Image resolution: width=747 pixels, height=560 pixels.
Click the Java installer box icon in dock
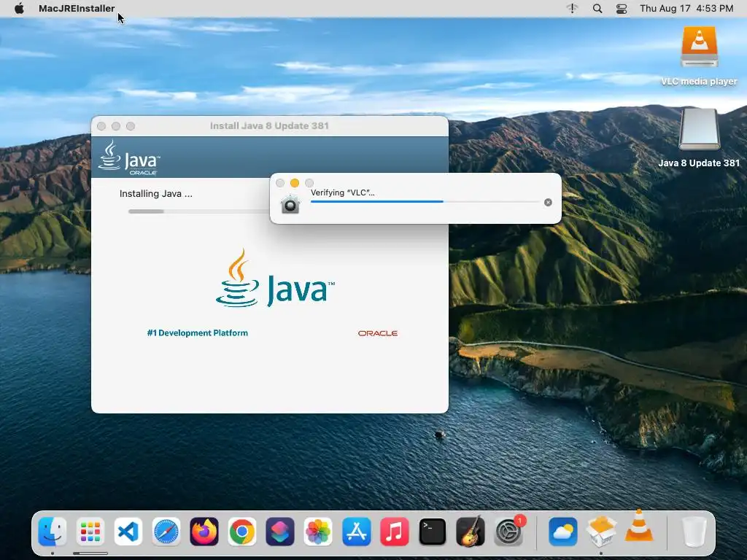(x=601, y=532)
